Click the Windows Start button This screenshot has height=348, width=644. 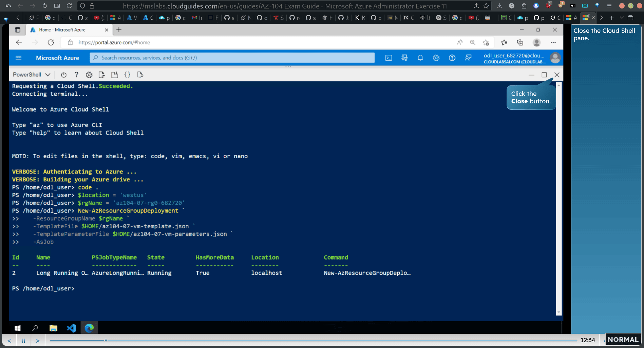tap(18, 328)
